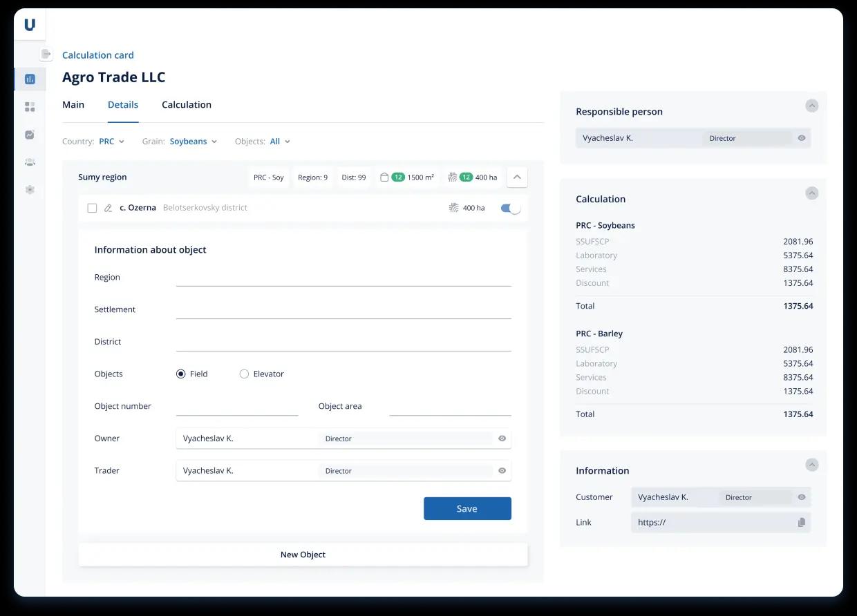This screenshot has height=616, width=857.
Task: Collapse the Sumy region section
Action: (517, 177)
